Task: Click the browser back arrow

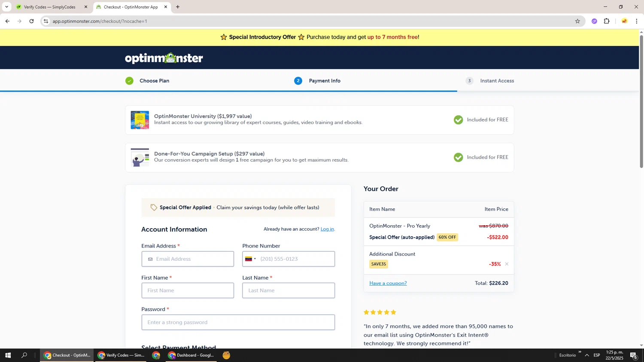Action: click(7, 21)
